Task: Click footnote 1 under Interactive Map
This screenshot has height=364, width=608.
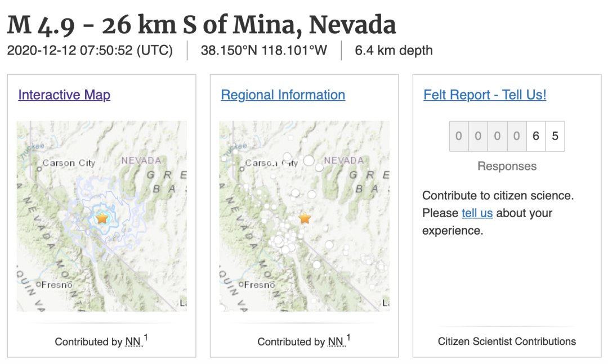Action: 146,338
